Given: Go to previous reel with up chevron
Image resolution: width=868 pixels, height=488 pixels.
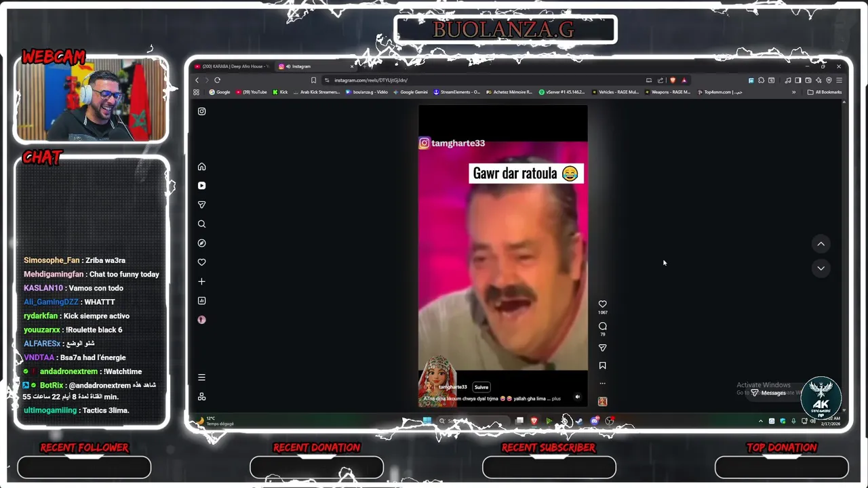Looking at the screenshot, I should 821,244.
